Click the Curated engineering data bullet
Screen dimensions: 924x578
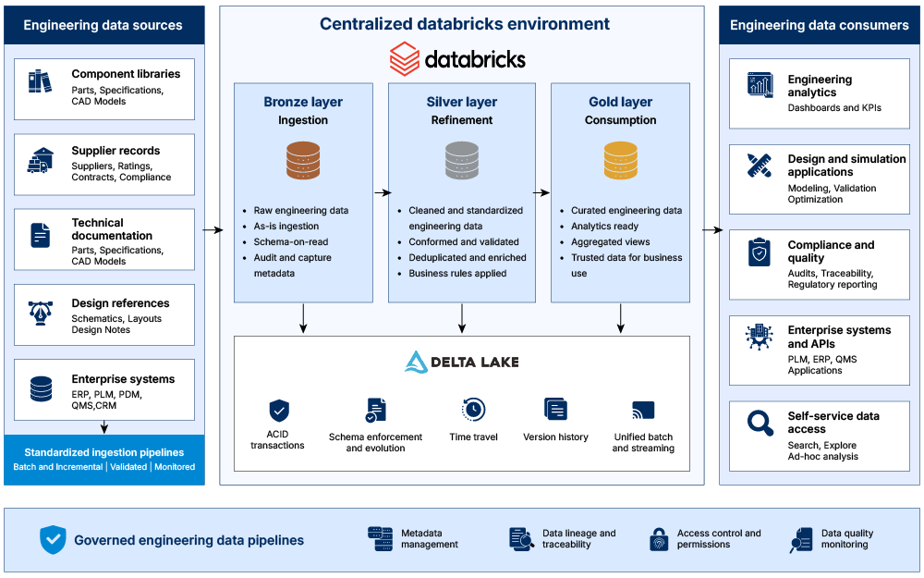click(x=626, y=211)
